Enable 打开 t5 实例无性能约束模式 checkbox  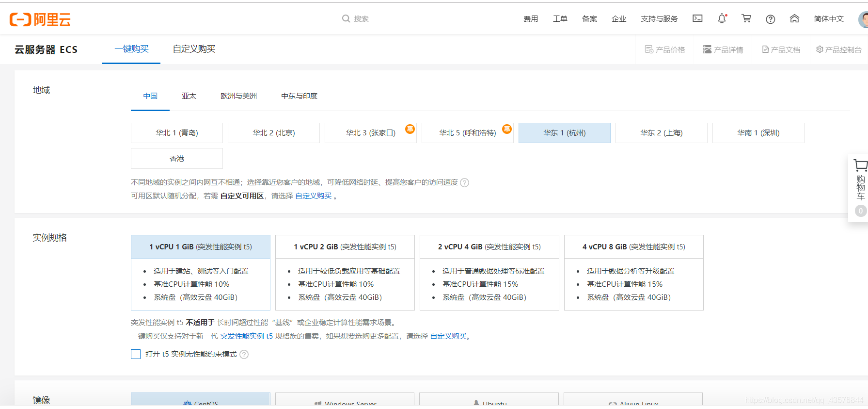coord(136,354)
